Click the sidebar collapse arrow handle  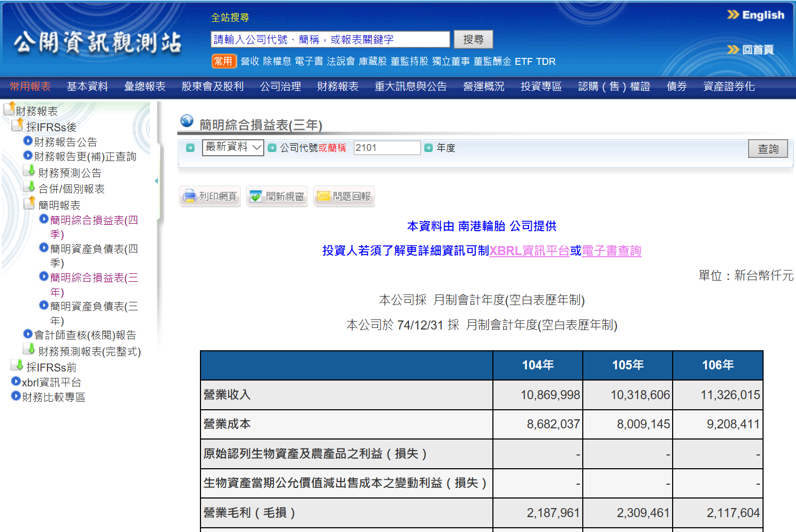(156, 181)
